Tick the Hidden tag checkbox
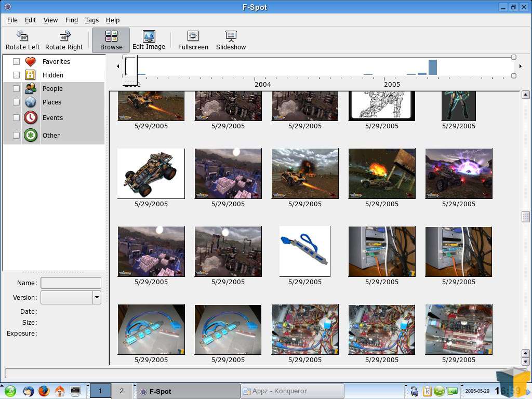The width and height of the screenshot is (532, 399). pos(16,75)
